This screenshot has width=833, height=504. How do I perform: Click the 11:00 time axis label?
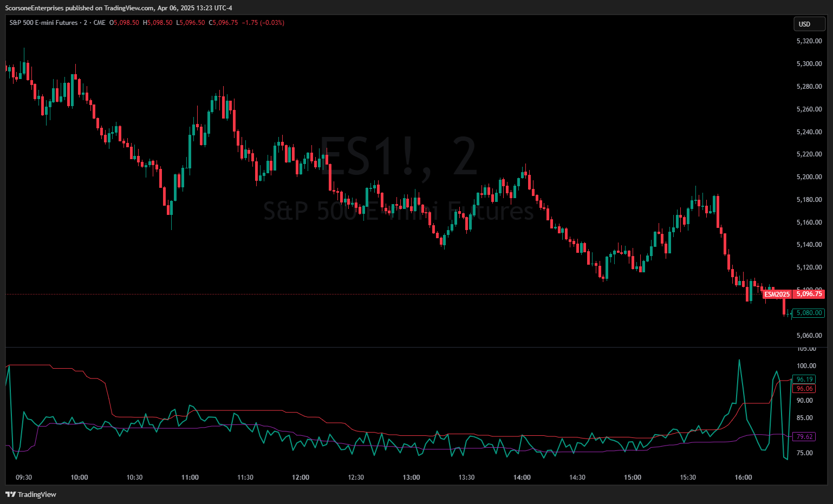[x=190, y=477]
